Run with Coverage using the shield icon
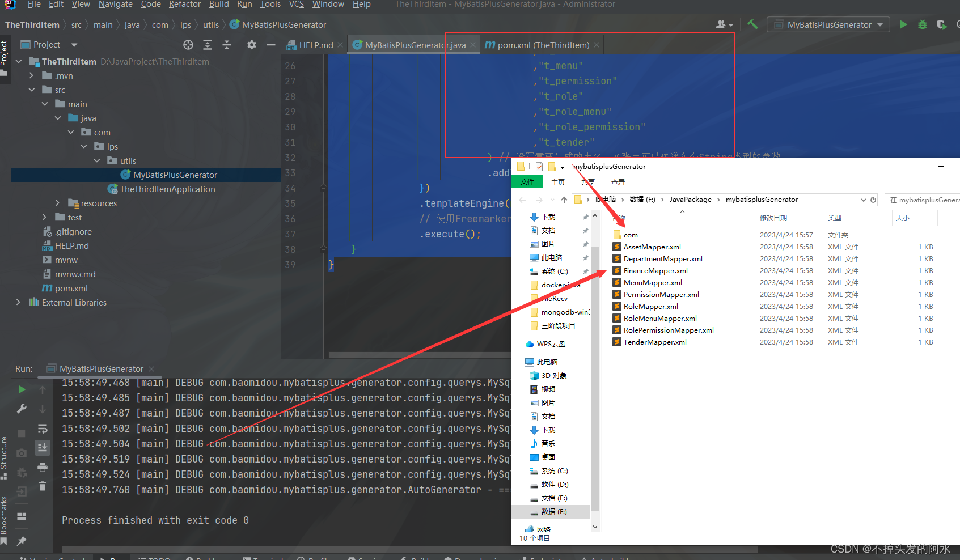The image size is (960, 560). click(x=942, y=25)
